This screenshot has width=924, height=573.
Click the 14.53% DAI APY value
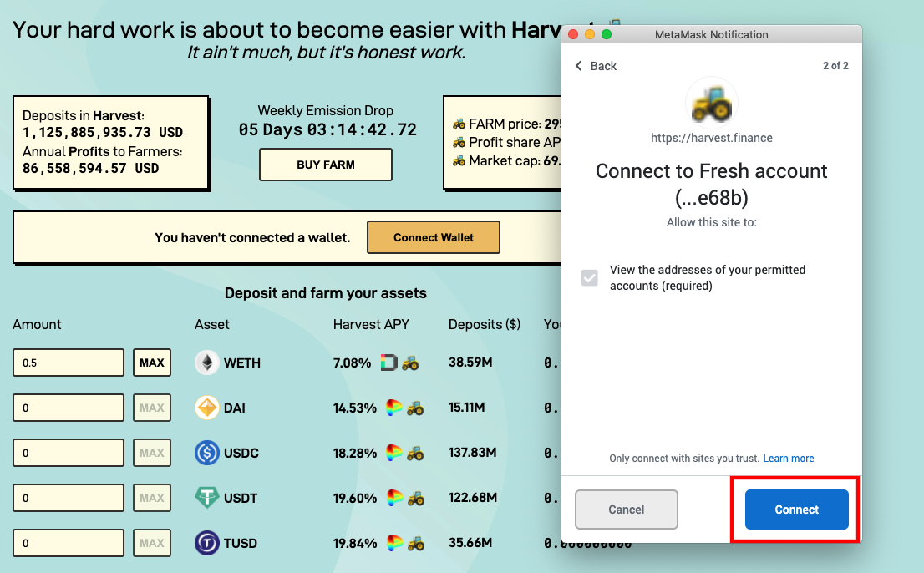355,408
